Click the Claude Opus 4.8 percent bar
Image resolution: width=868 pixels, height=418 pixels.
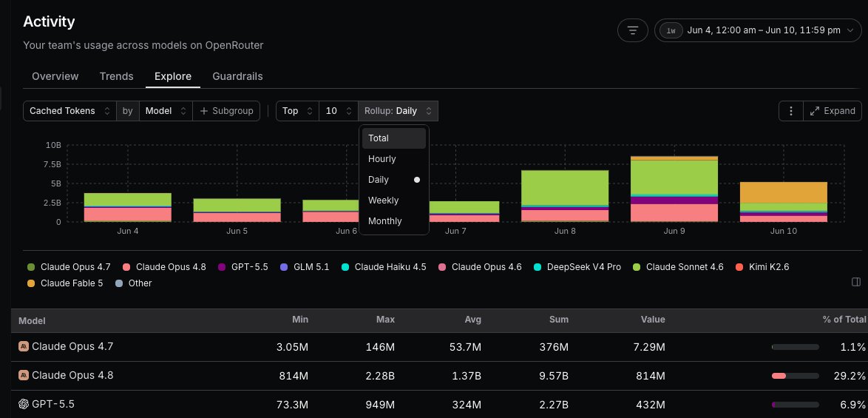click(795, 376)
